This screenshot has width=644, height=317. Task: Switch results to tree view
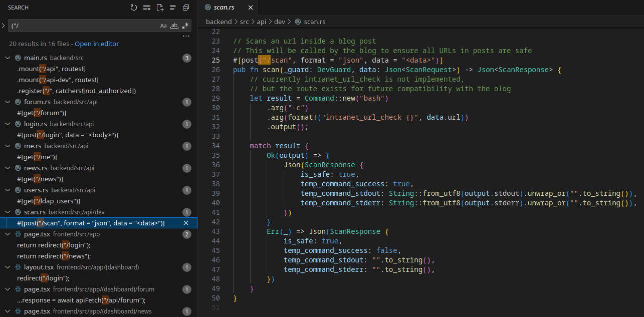coord(173,8)
